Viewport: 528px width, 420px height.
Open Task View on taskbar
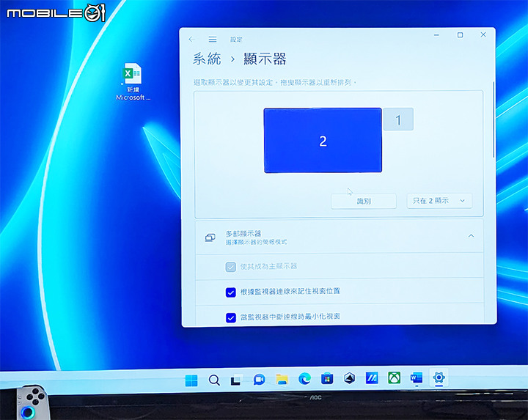coord(236,380)
